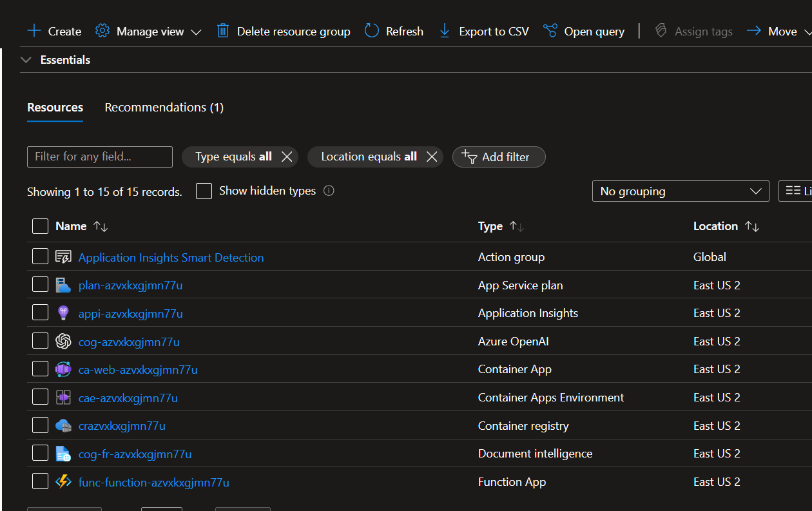Select checkbox for plan-azvxkxgjmn77u
The image size is (812, 511).
(x=40, y=285)
